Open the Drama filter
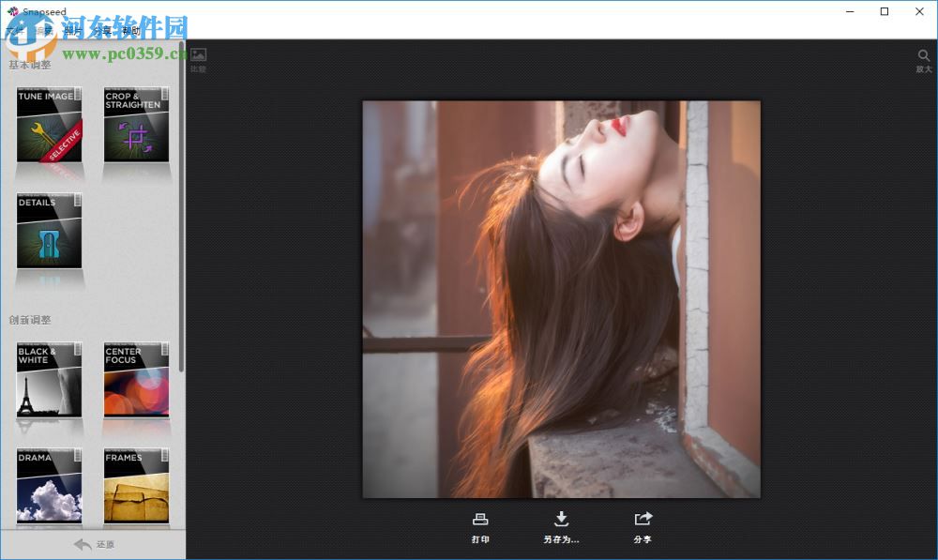The image size is (938, 560). 49,483
